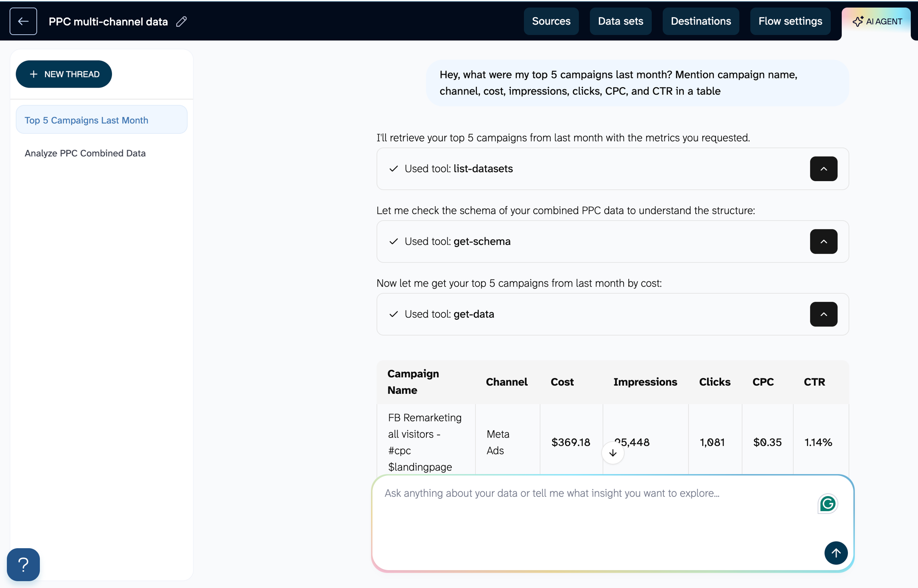Image resolution: width=918 pixels, height=588 pixels.
Task: Select Analyze PPC Combined Data thread
Action: tap(85, 153)
